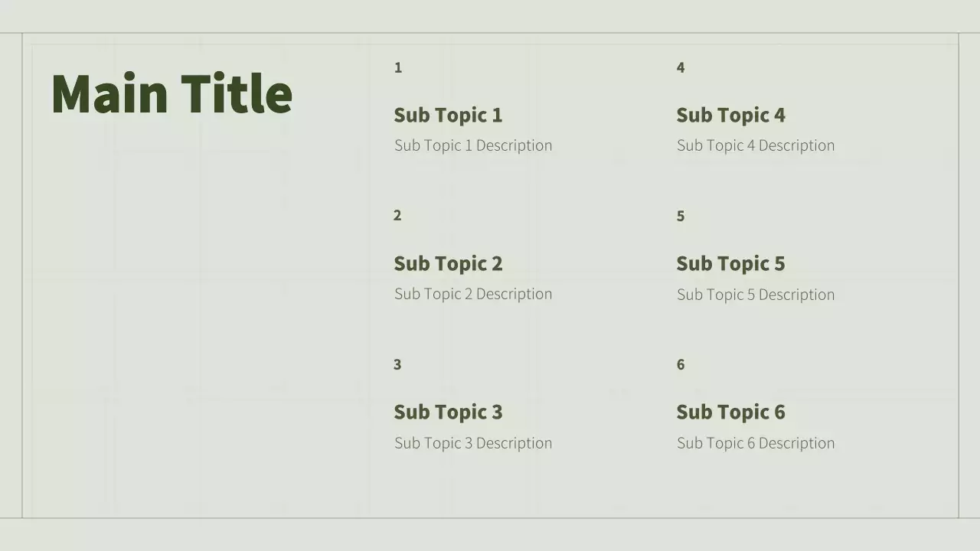Select the number 4 label

tap(681, 68)
